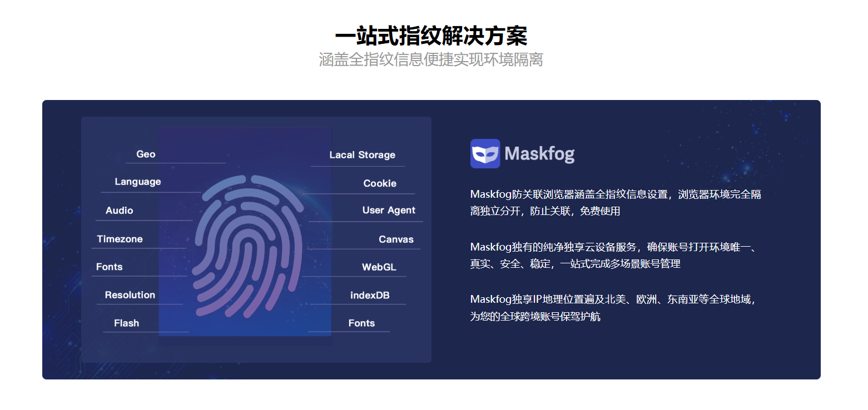Click the subtitle 涵盖全指纹信息便捷实现环境隔离
Image resolution: width=868 pixels, height=410 pixels.
[x=431, y=59]
